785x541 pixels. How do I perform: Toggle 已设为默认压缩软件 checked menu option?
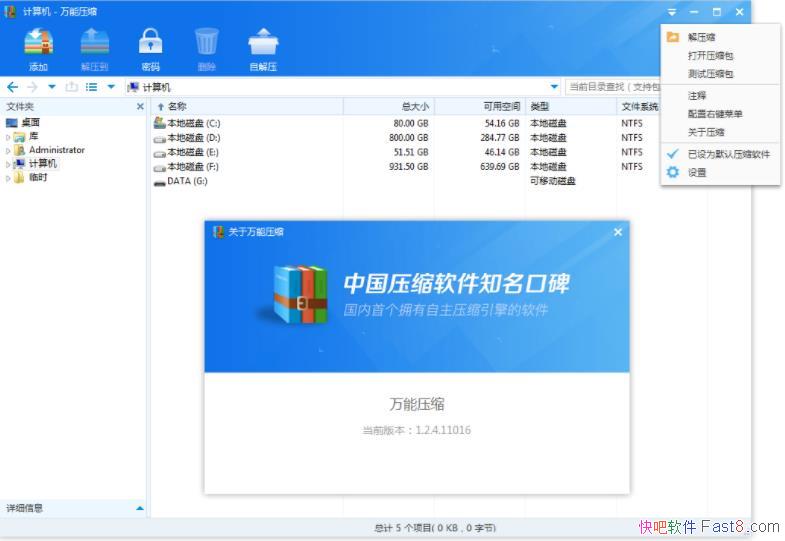coord(728,154)
